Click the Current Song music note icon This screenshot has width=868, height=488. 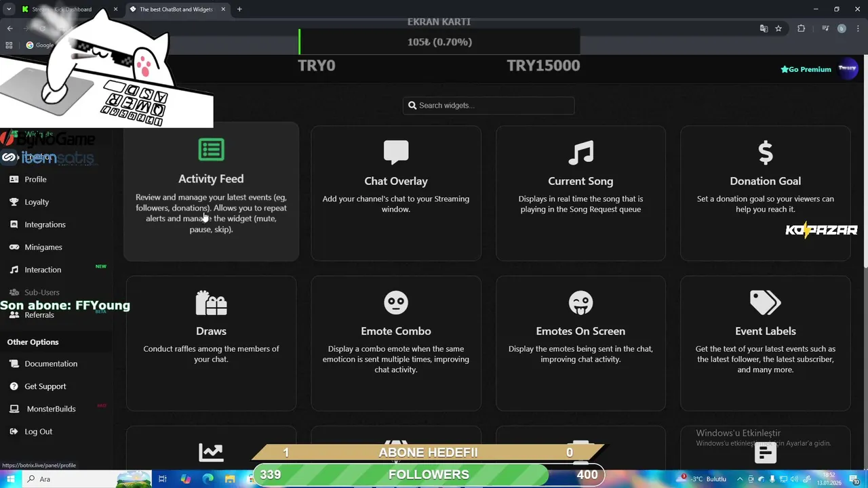(x=580, y=152)
